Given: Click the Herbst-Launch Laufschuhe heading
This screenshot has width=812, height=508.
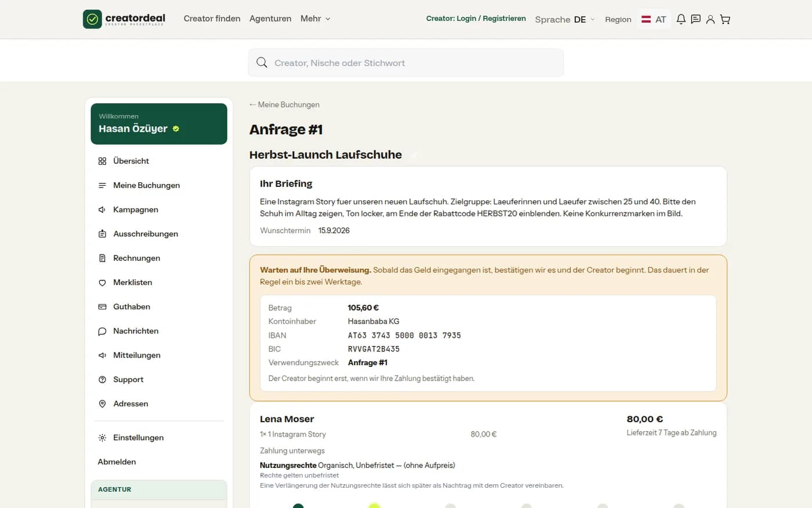Looking at the screenshot, I should pos(325,154).
